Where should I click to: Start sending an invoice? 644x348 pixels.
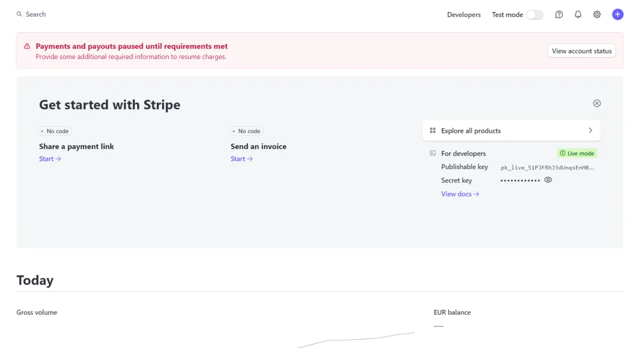coord(241,159)
